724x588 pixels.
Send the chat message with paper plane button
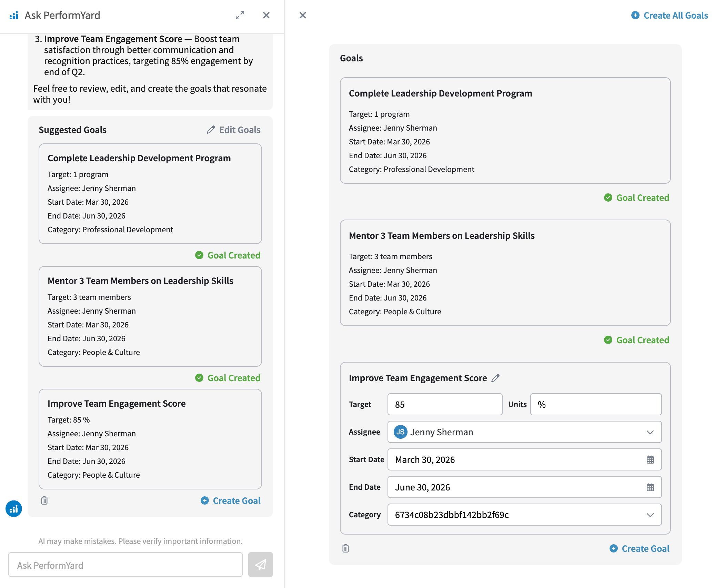260,565
